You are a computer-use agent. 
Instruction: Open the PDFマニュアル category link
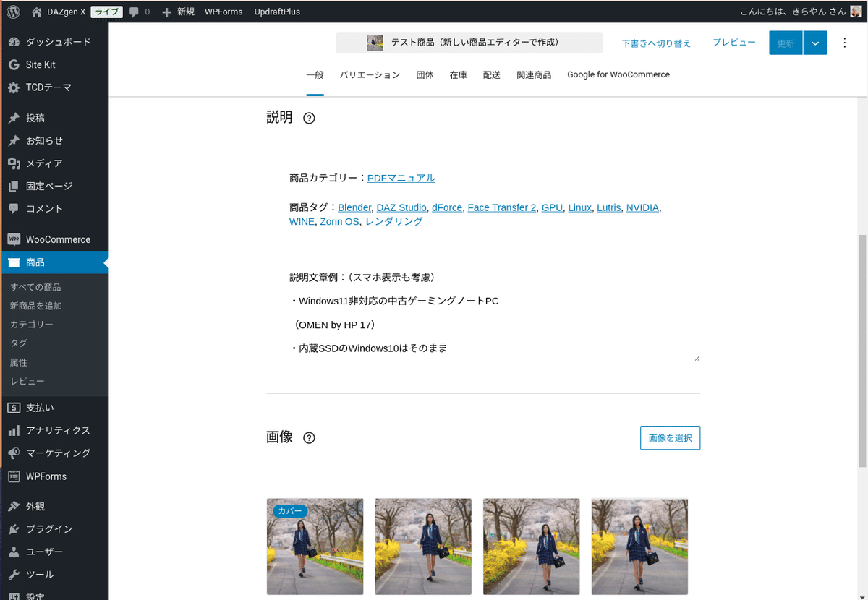pyautogui.click(x=401, y=178)
